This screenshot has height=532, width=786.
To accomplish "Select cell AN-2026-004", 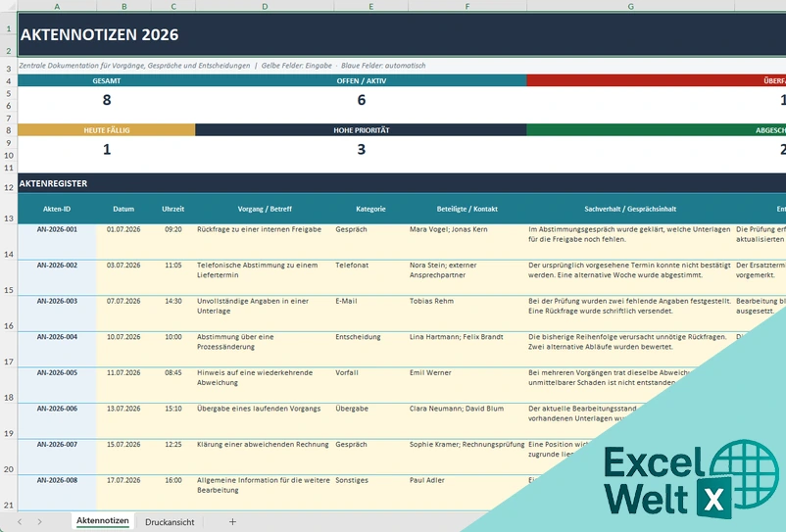I will (x=57, y=349).
